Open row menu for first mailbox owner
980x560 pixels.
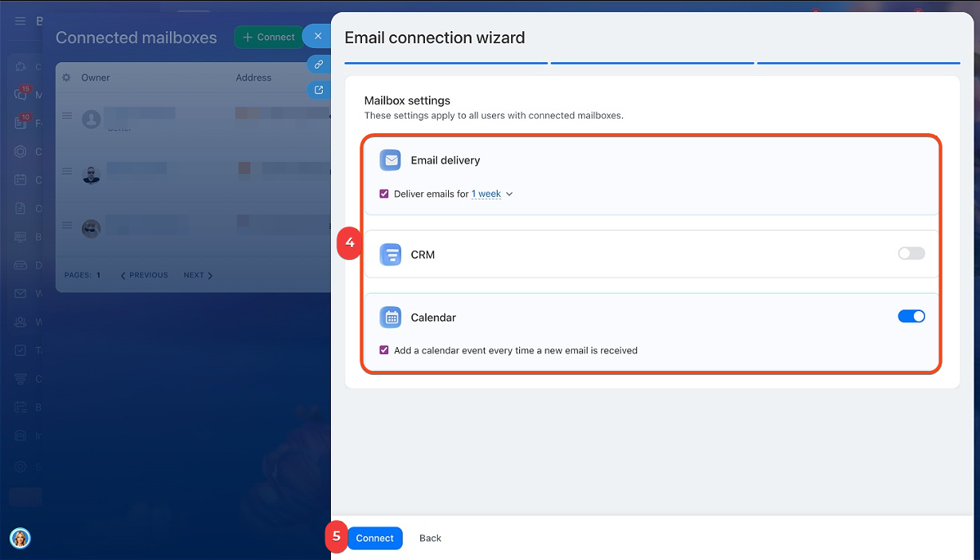[67, 116]
